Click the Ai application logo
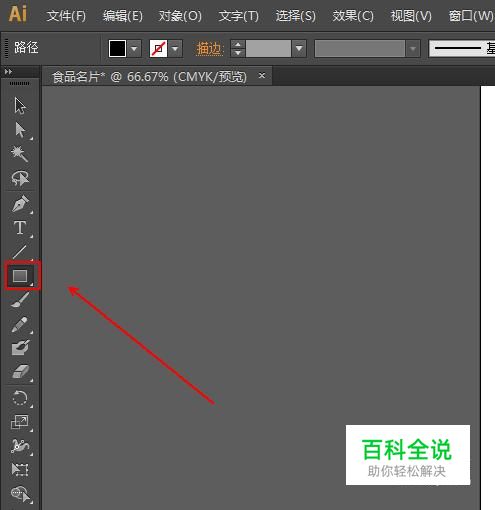 click(17, 14)
